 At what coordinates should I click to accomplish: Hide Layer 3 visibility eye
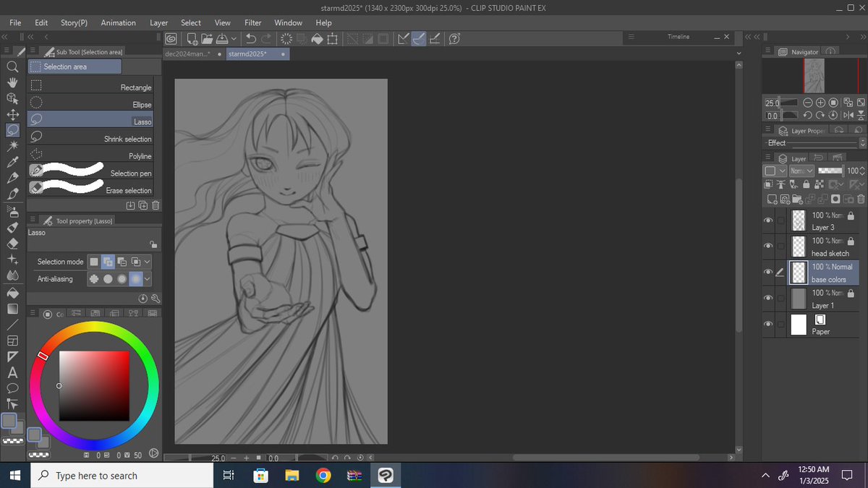click(x=768, y=220)
